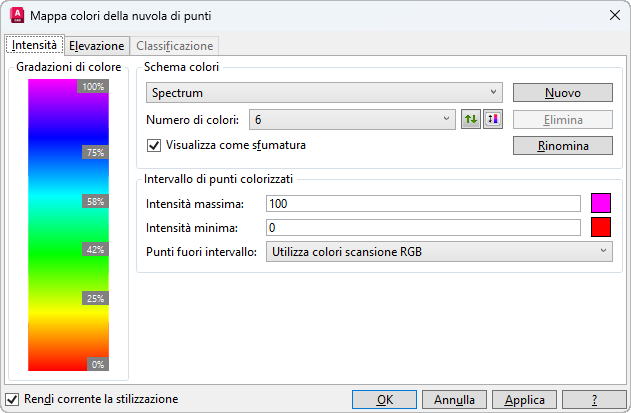Screen dimensions: 631x413
Task: Switch to the Elevazione tab
Action: (97, 46)
